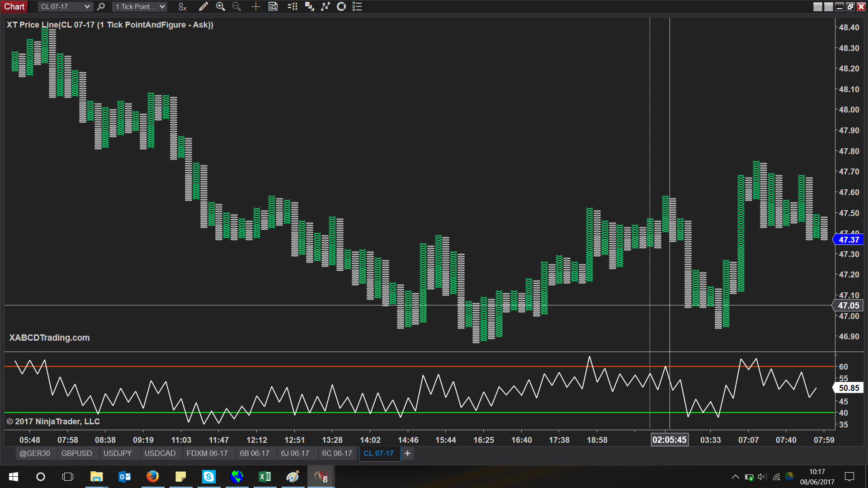Open the data box icon
Screen dimensions: 868x488
coord(273,7)
